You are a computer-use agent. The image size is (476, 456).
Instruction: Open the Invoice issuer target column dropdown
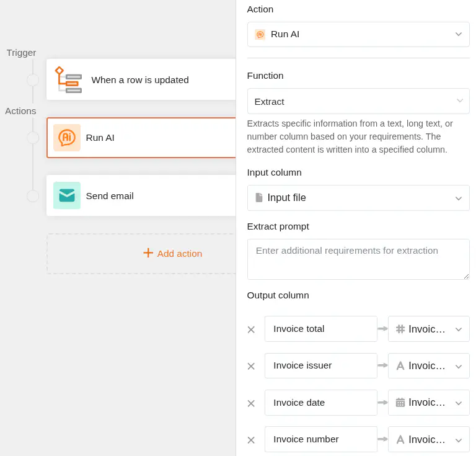click(429, 366)
